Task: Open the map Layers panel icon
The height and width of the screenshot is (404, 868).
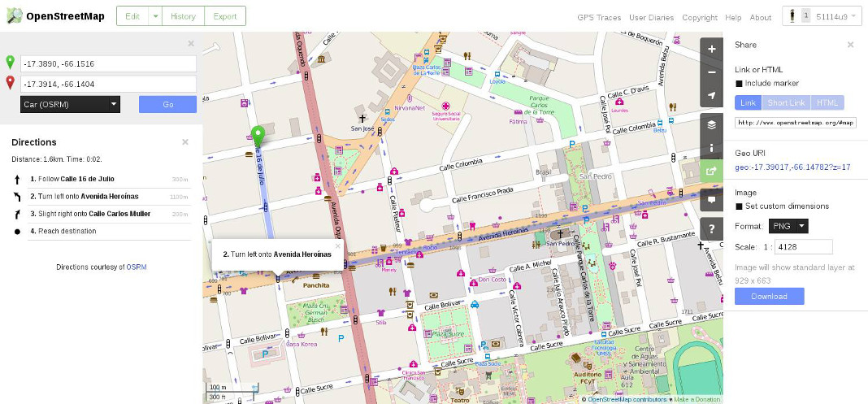Action: pyautogui.click(x=712, y=125)
